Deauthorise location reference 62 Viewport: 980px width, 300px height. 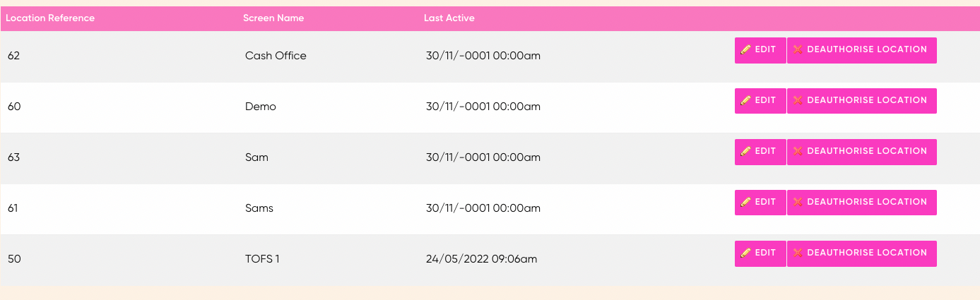[x=862, y=50]
